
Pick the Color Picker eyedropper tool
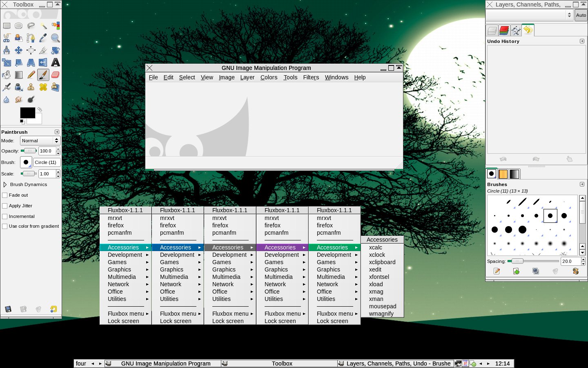coord(43,38)
